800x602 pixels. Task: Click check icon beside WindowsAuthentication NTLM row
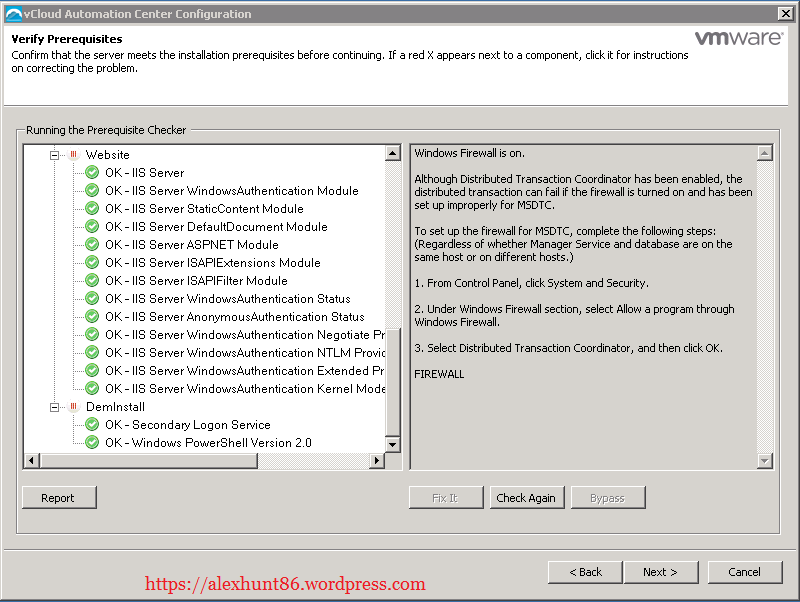tap(92, 352)
